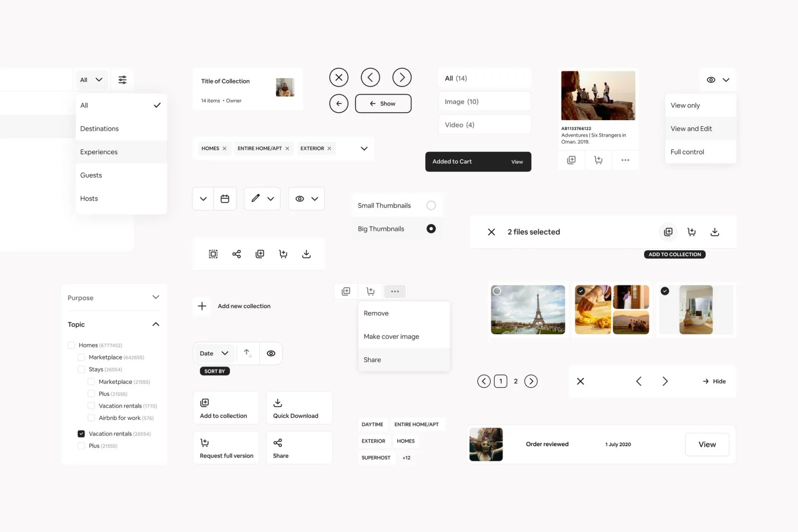Open the pencil edit dropdown
Screen dimensions: 798x532
(x=262, y=198)
